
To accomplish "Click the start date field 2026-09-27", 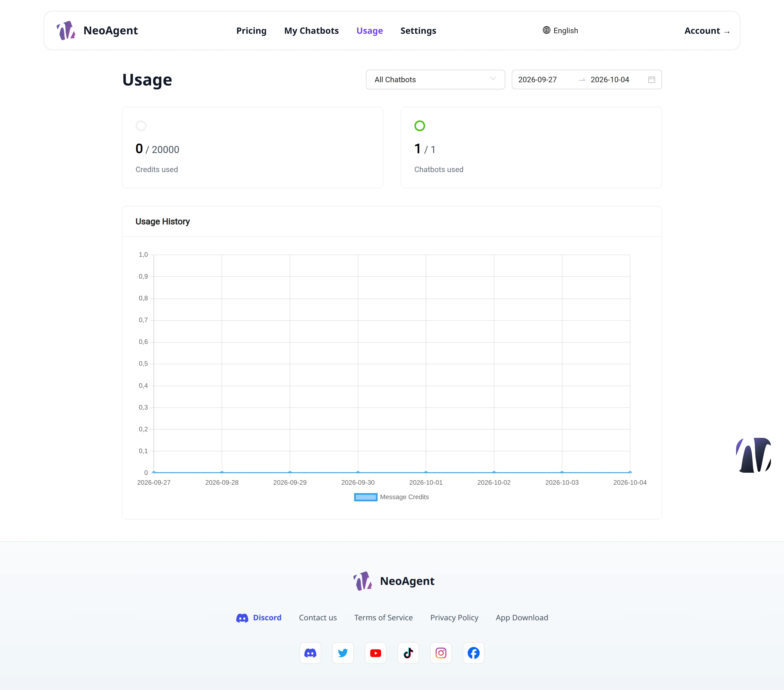I will tap(537, 80).
